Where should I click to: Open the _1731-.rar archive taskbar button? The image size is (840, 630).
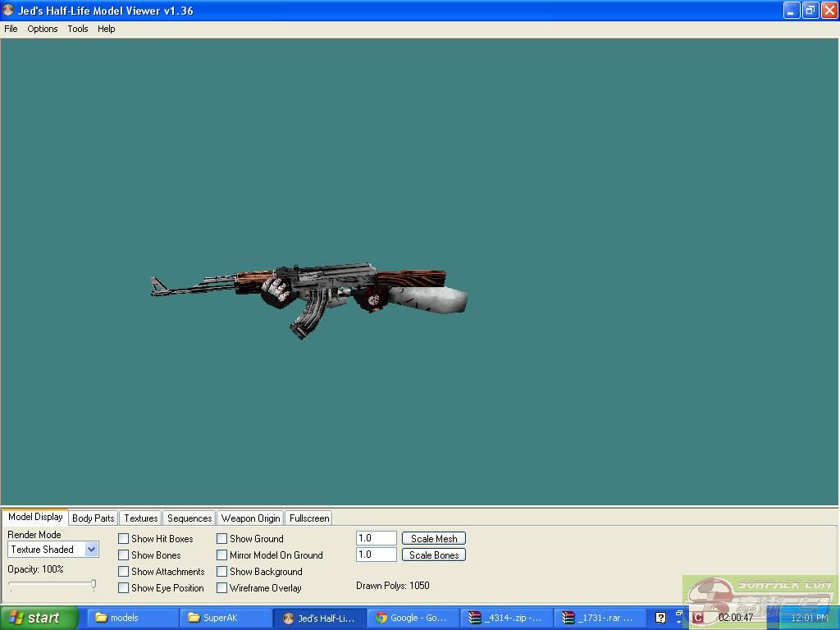pos(600,618)
